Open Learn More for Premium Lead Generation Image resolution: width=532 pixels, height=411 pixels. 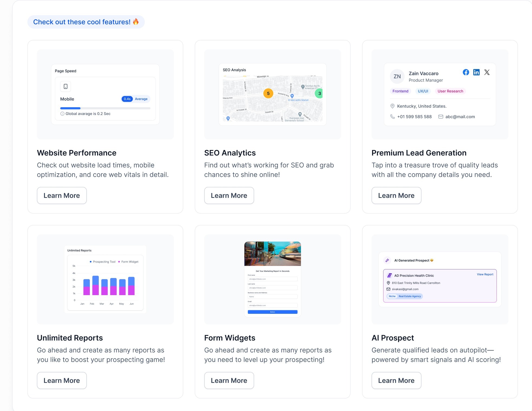pos(396,195)
